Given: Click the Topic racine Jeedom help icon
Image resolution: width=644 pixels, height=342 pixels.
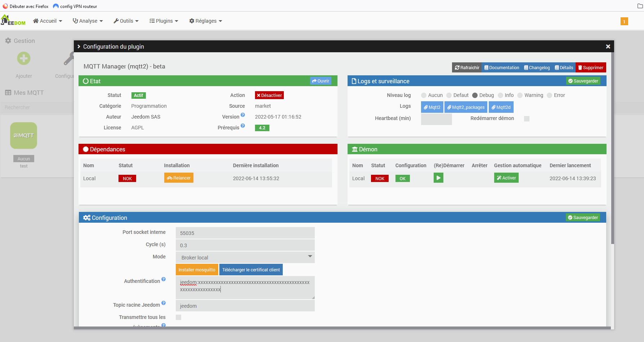Looking at the screenshot, I should pyautogui.click(x=164, y=303).
